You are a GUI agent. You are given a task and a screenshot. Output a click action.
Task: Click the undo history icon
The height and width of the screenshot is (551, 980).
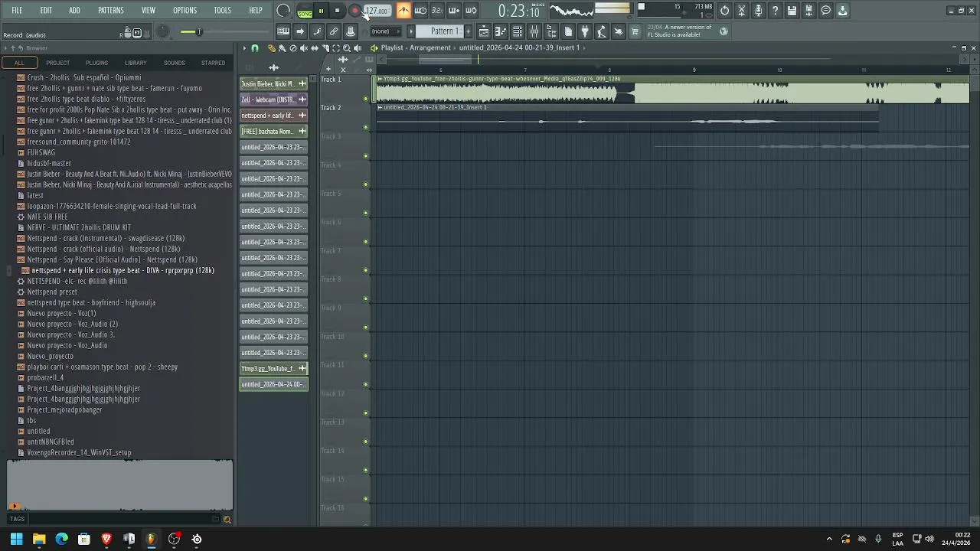(x=724, y=11)
